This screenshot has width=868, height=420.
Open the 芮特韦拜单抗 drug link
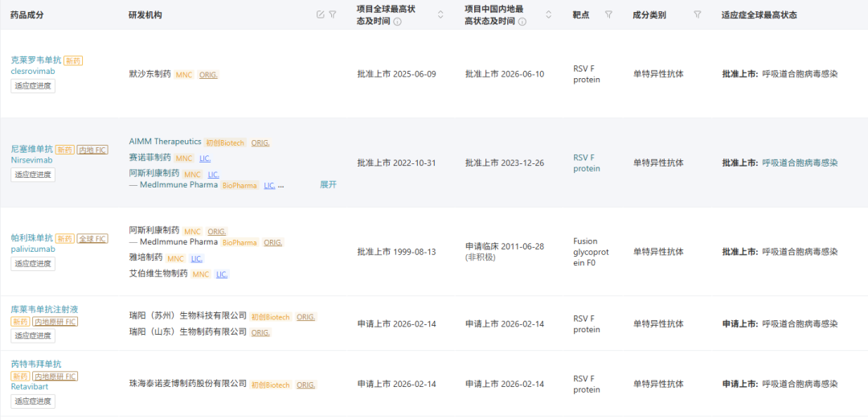point(36,364)
